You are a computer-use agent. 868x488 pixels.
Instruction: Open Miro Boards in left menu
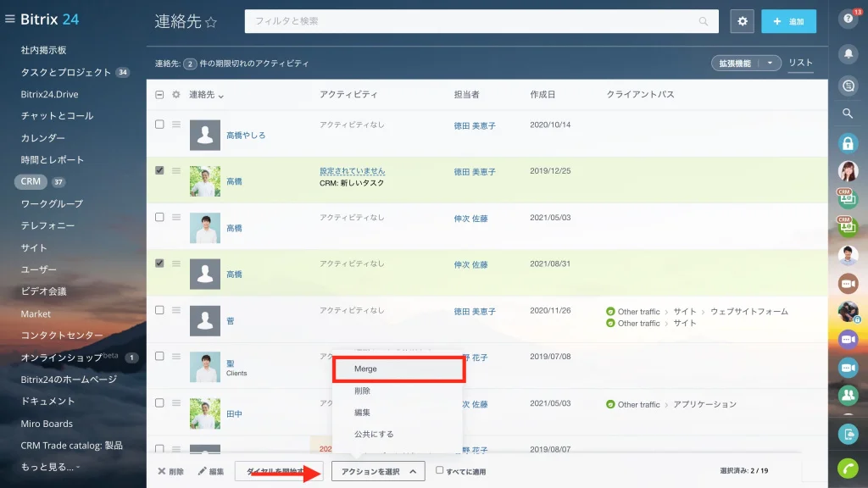47,424
